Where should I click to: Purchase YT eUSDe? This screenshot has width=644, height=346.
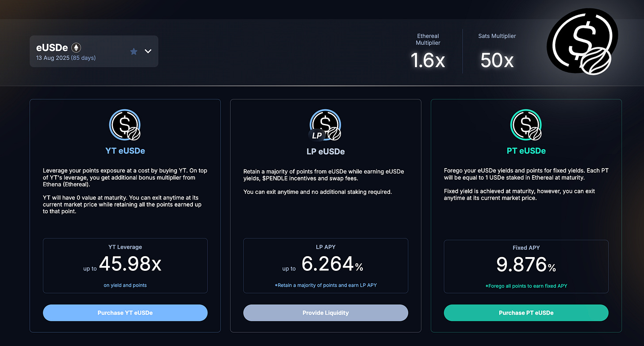125,313
